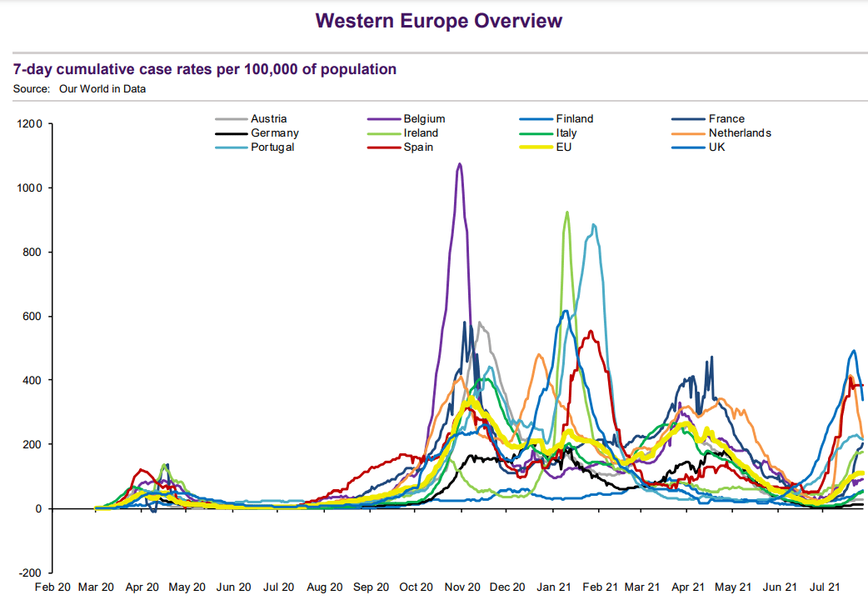Select the '7-day cumulative case rates' subtitle
This screenshot has height=600, width=868.
(205, 69)
